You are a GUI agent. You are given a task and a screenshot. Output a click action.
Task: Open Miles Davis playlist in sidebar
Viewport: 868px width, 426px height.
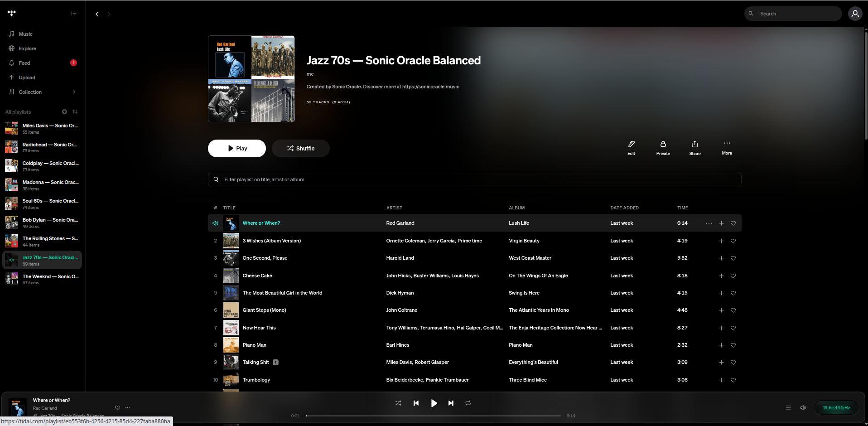pyautogui.click(x=43, y=129)
